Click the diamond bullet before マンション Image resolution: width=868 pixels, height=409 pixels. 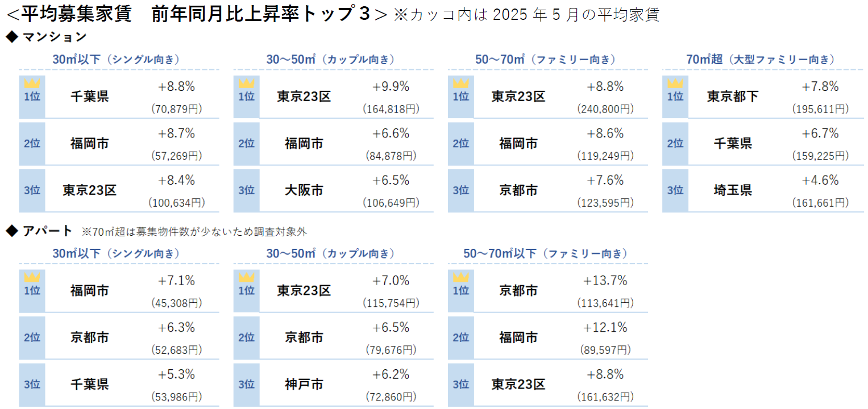pyautogui.click(x=11, y=37)
